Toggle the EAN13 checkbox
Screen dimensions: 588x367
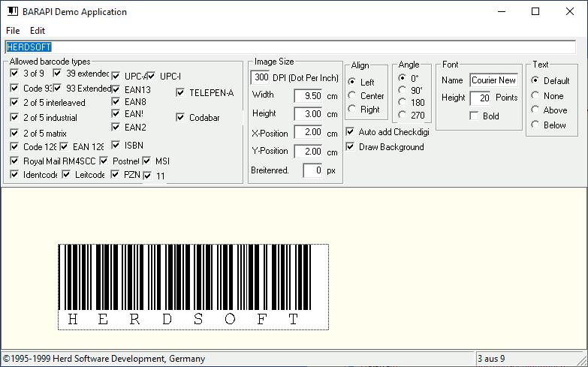point(116,89)
